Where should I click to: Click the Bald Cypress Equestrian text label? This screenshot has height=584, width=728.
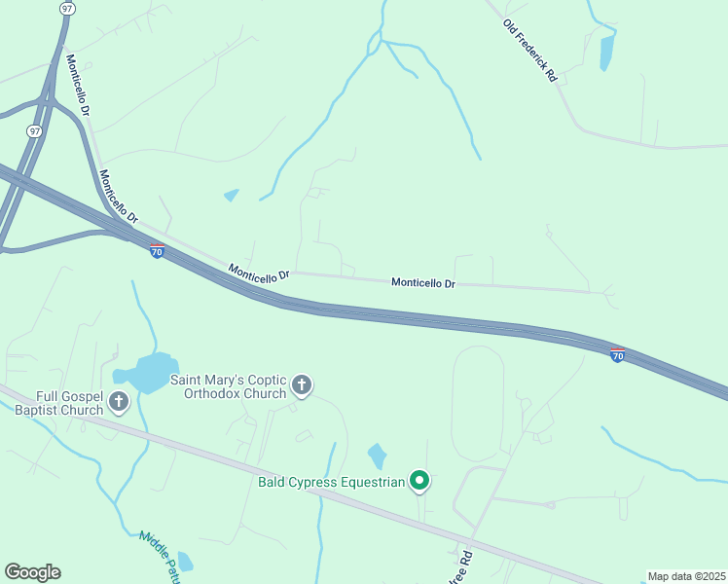332,483
